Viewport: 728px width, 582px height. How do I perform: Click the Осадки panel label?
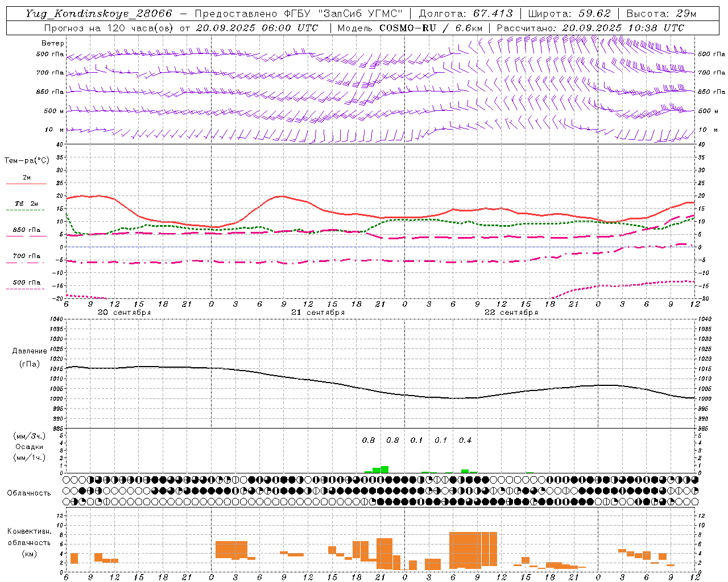click(30, 447)
